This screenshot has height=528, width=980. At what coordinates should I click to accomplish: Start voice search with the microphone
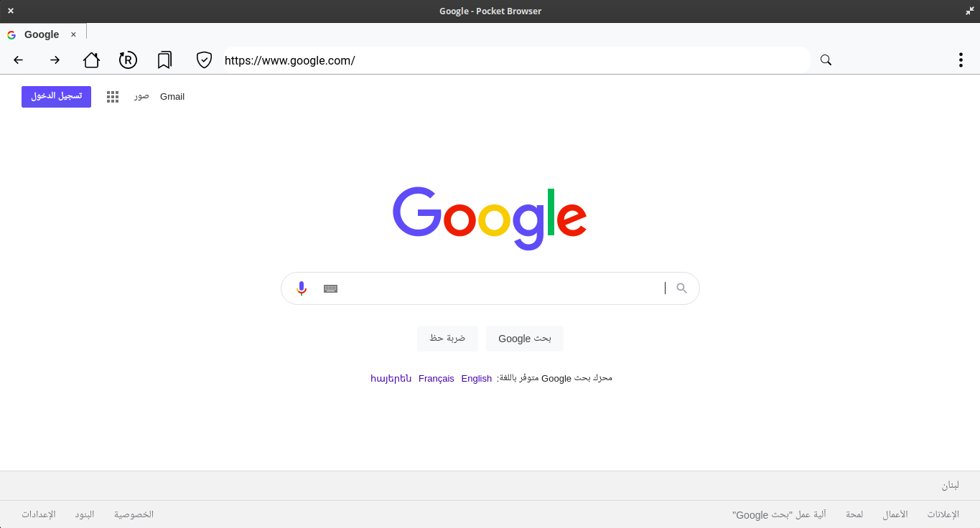302,288
